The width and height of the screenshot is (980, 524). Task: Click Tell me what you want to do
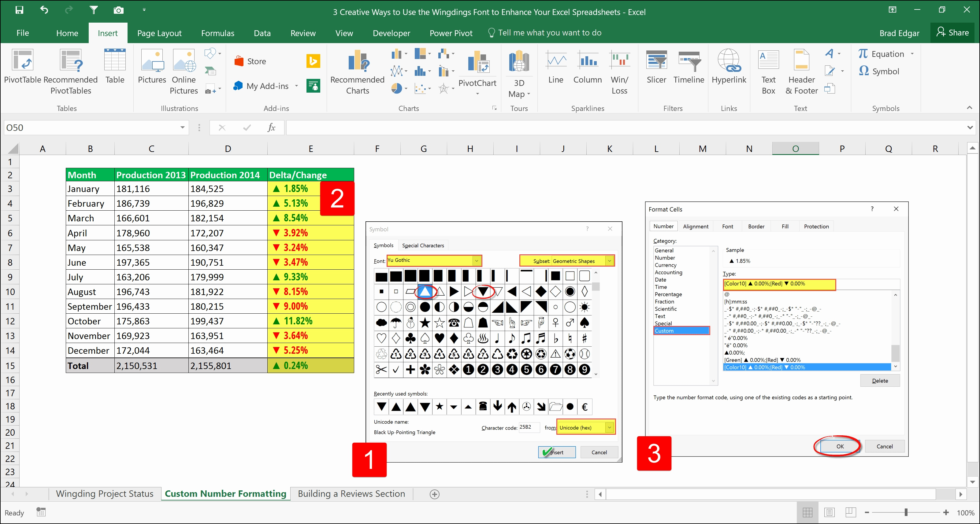tap(549, 33)
